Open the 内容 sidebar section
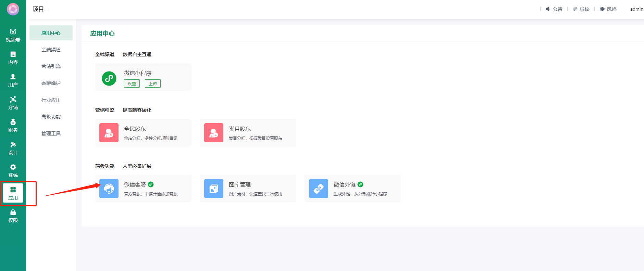The image size is (644, 271). coord(13,58)
